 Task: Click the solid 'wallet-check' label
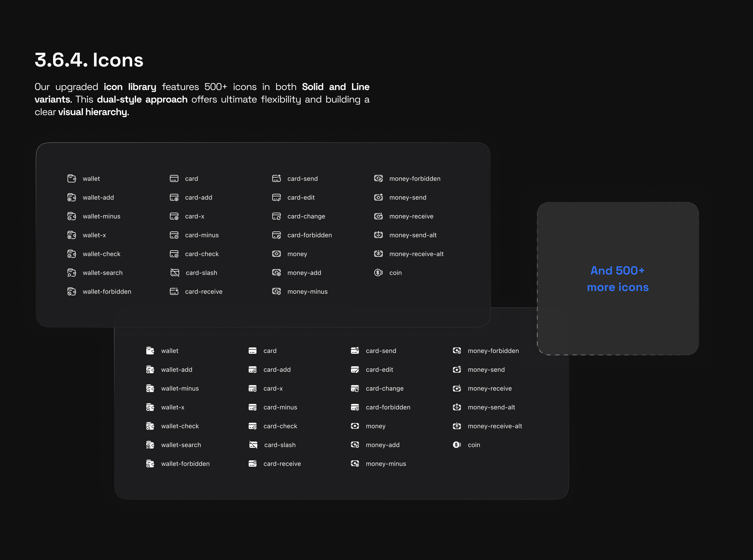tap(180, 426)
